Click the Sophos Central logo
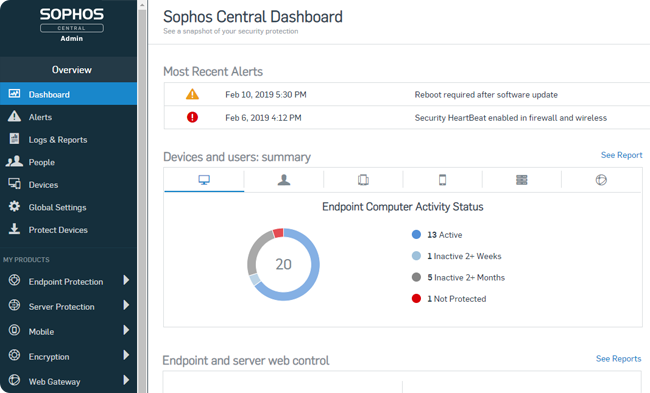The width and height of the screenshot is (650, 393). point(72,24)
